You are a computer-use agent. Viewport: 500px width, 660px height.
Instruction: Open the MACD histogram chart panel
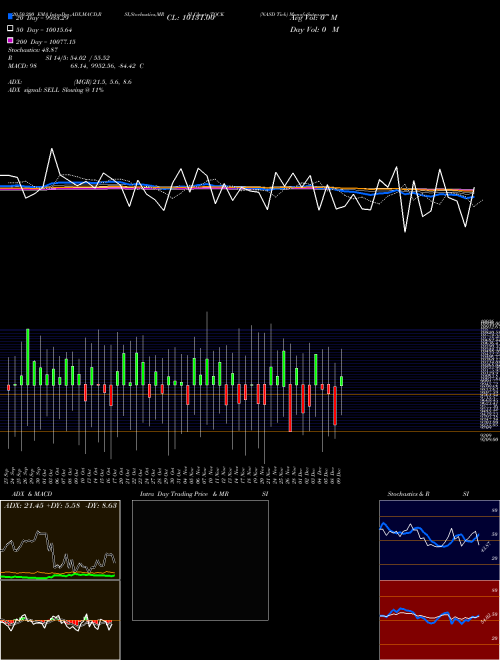coord(60,620)
